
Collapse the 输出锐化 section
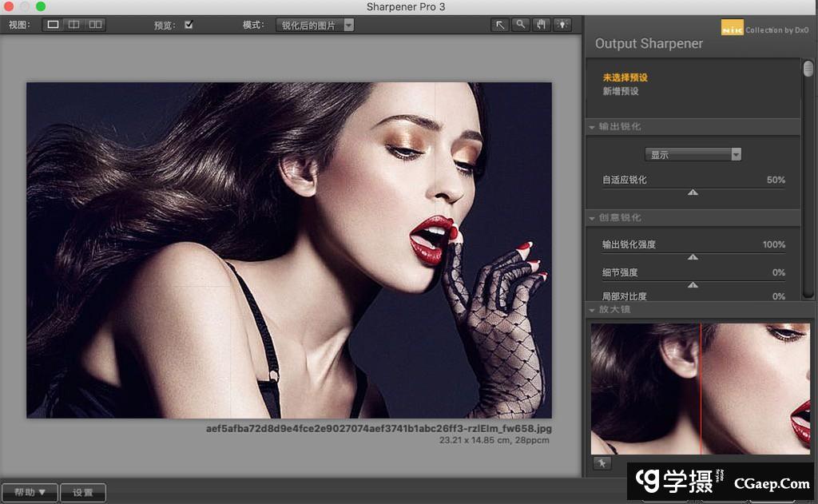click(x=593, y=127)
